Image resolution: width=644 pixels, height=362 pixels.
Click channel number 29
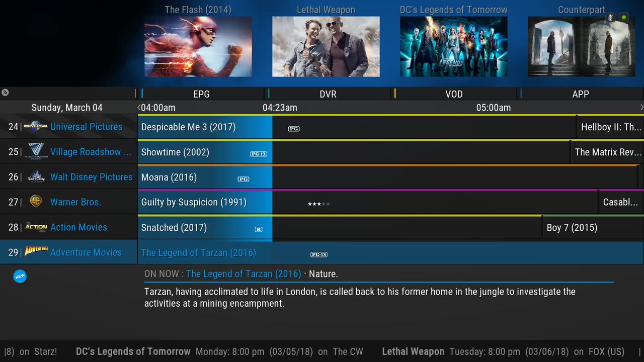pos(13,252)
